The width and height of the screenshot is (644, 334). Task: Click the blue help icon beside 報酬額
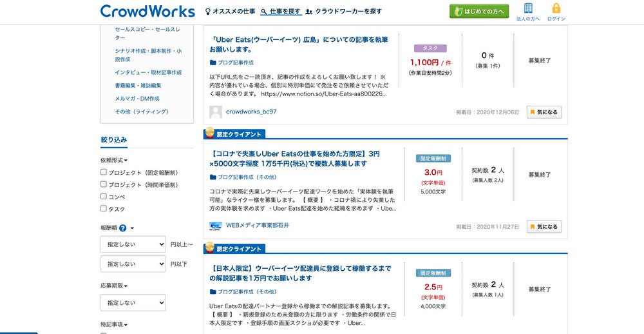[122, 228]
